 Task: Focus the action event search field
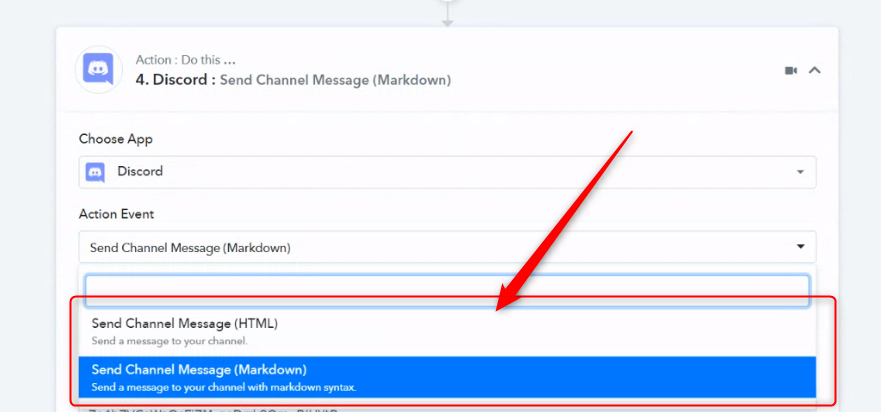point(447,290)
